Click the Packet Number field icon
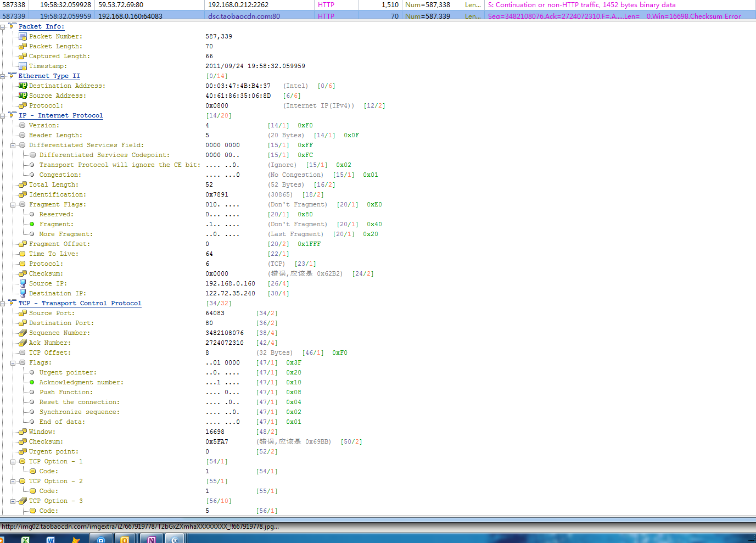Image resolution: width=756 pixels, height=543 pixels. (x=23, y=36)
